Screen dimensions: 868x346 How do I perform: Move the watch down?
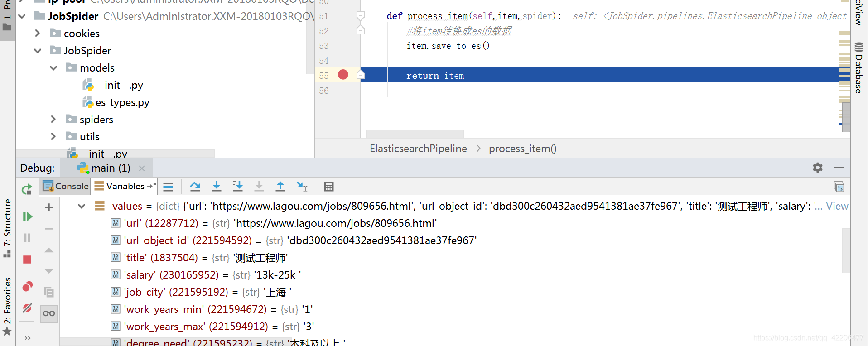click(x=49, y=271)
